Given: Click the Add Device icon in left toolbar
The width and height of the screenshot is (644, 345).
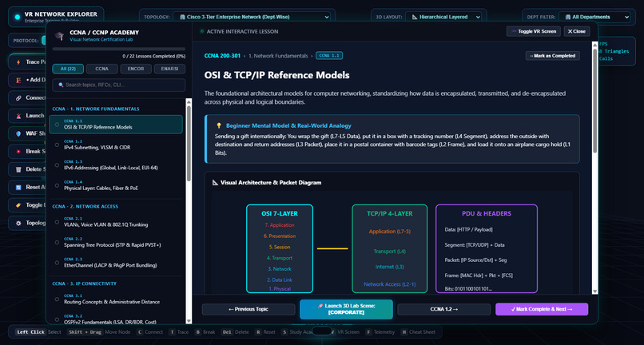Looking at the screenshot, I should point(18,80).
